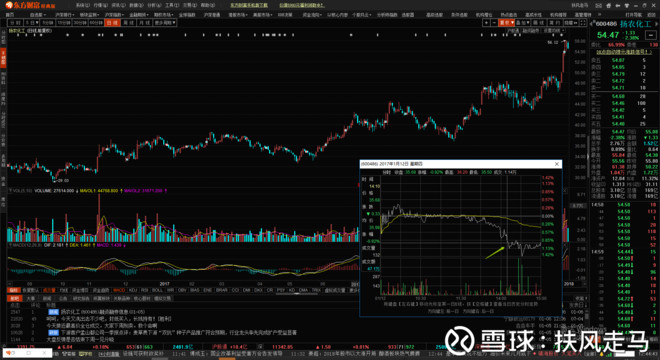The image size is (660, 360).
Task: Open the 叠加 dropdown
Action: pos(522,23)
